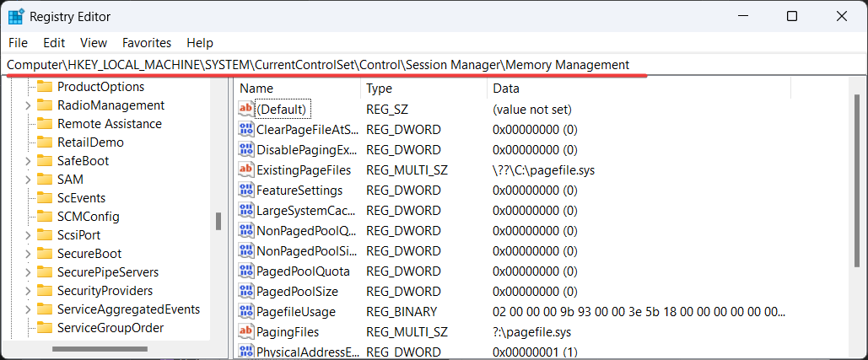Viewport: 868px width, 360px height.
Task: Click the ProductOptions folder icon
Action: point(44,86)
